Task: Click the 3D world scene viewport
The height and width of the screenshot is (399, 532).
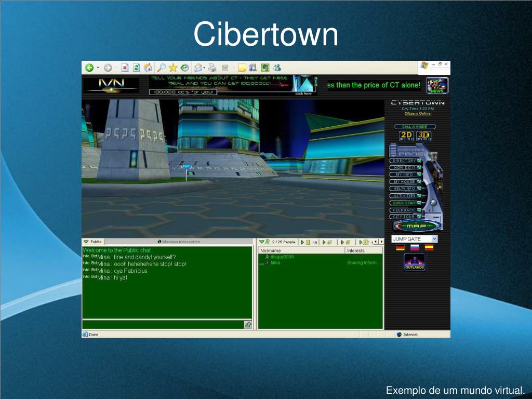Action: pos(233,168)
